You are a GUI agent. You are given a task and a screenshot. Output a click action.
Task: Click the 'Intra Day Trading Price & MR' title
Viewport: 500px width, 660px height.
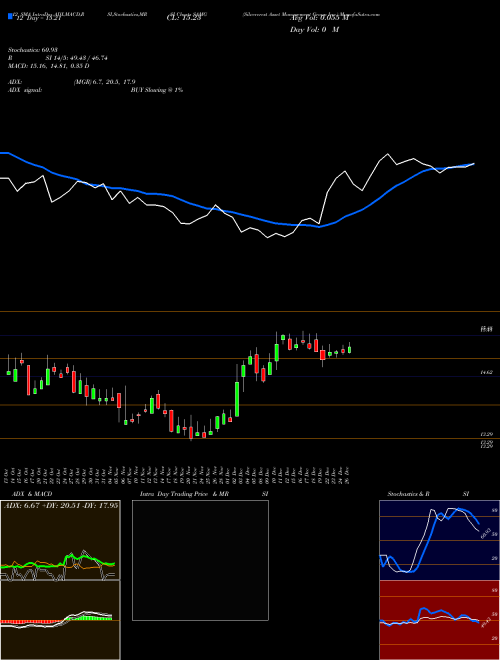click(x=184, y=494)
